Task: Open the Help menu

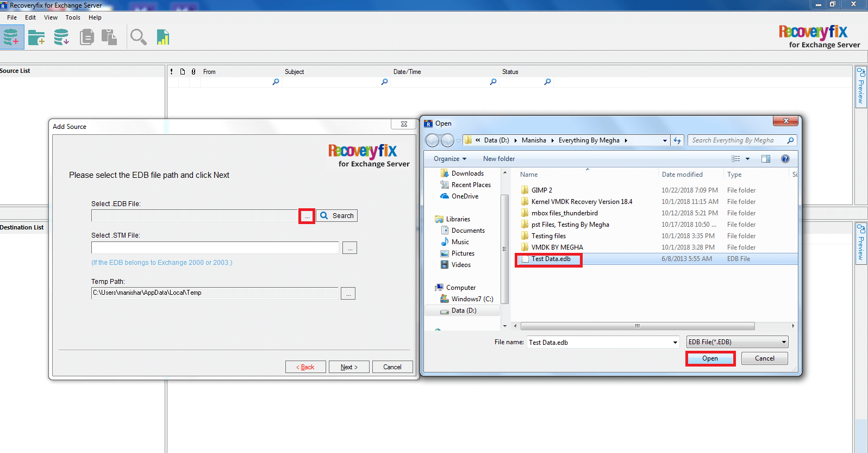Action: [95, 17]
